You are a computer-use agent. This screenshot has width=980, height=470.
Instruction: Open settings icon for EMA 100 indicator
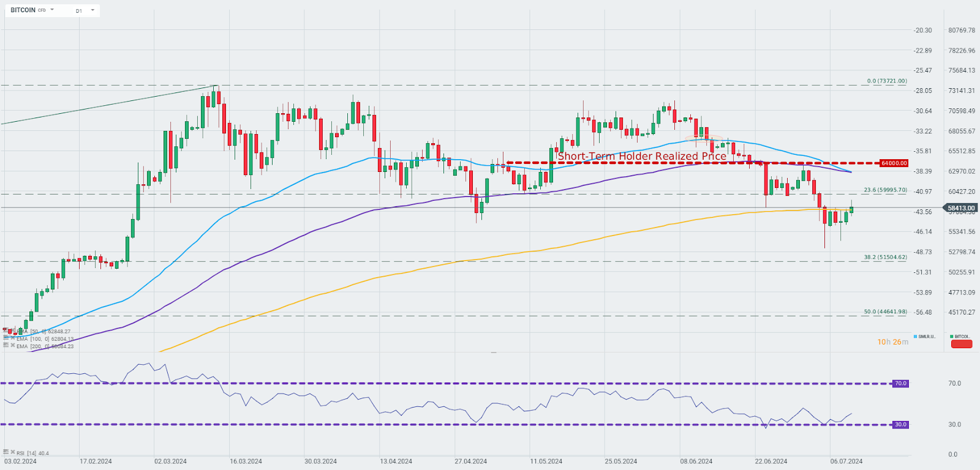6,337
